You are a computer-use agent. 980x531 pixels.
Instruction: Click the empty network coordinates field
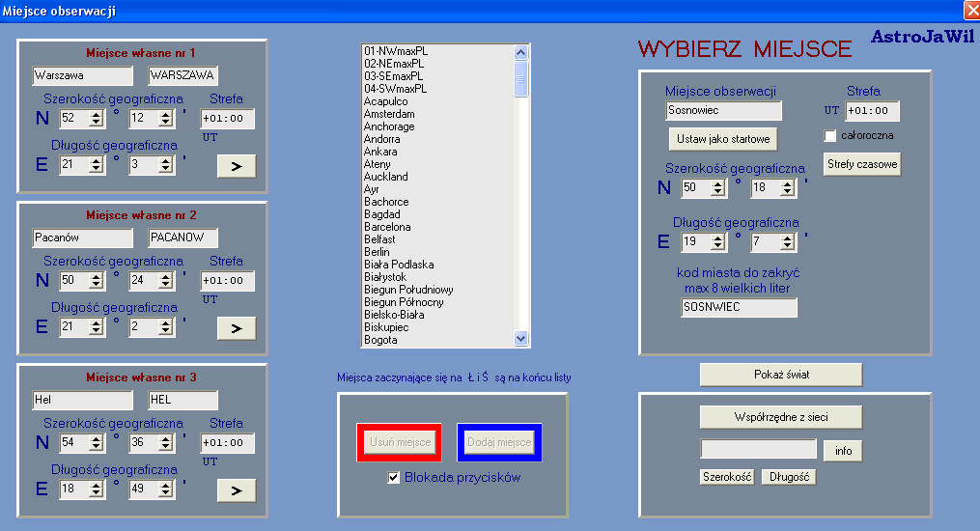pos(759,449)
